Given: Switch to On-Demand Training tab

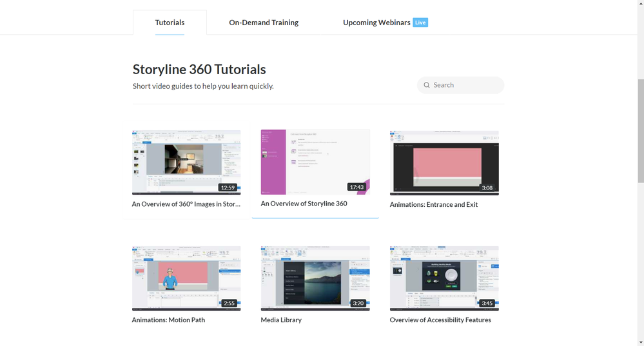Looking at the screenshot, I should 264,23.
